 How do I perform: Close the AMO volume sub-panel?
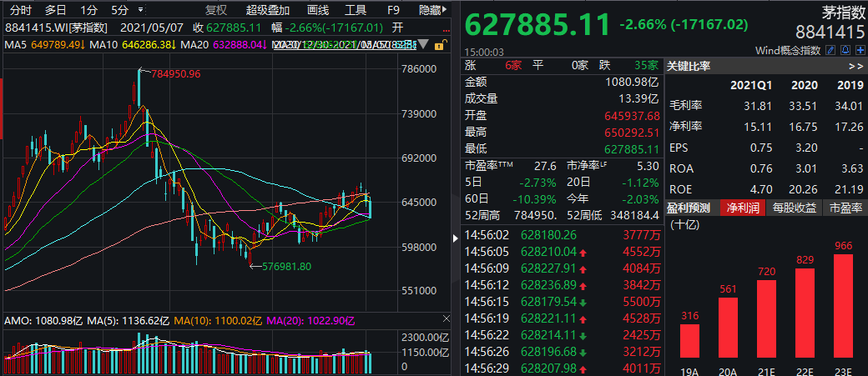pos(447,319)
